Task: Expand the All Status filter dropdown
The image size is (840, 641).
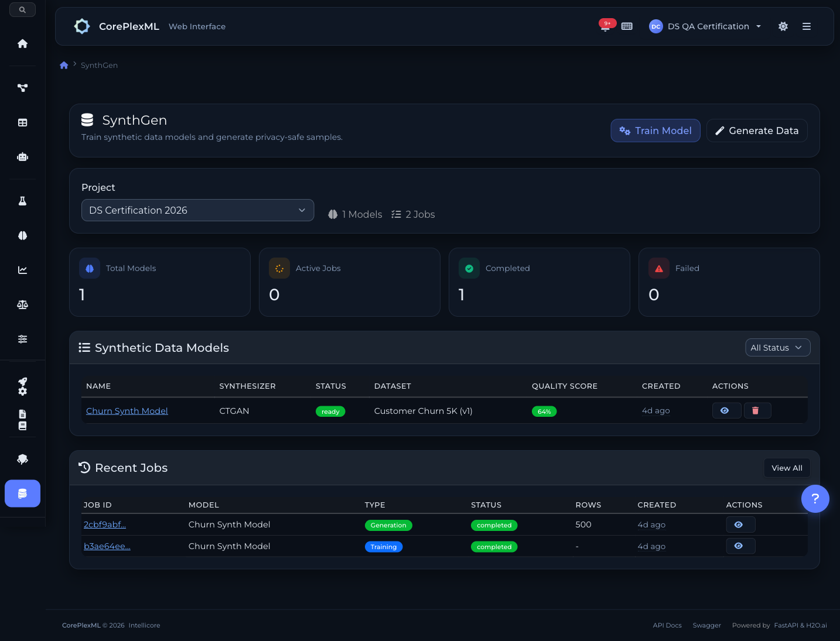Action: coord(777,348)
